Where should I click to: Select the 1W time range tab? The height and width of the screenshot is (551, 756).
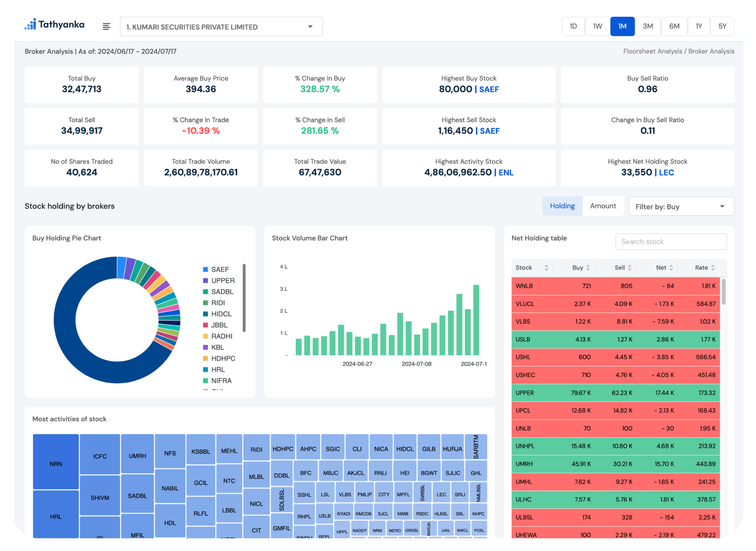click(597, 26)
